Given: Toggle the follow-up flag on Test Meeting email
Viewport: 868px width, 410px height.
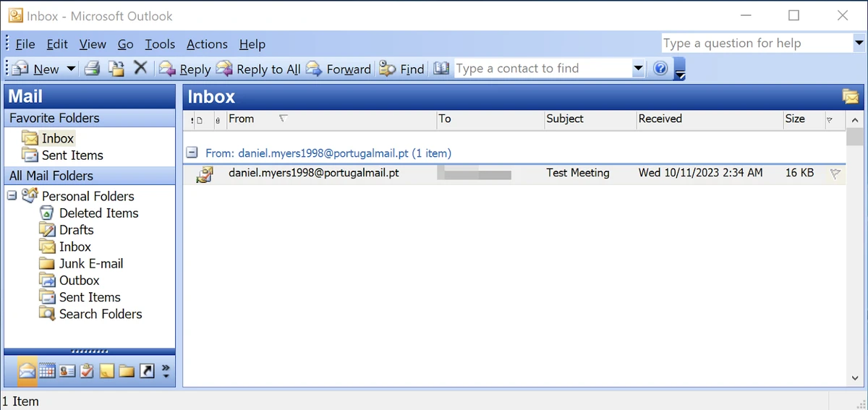Looking at the screenshot, I should tap(835, 174).
